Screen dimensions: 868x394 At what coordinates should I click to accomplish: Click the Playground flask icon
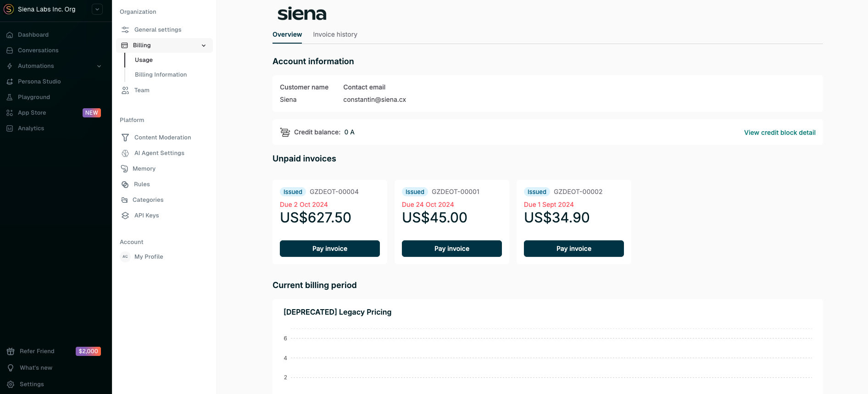click(10, 97)
